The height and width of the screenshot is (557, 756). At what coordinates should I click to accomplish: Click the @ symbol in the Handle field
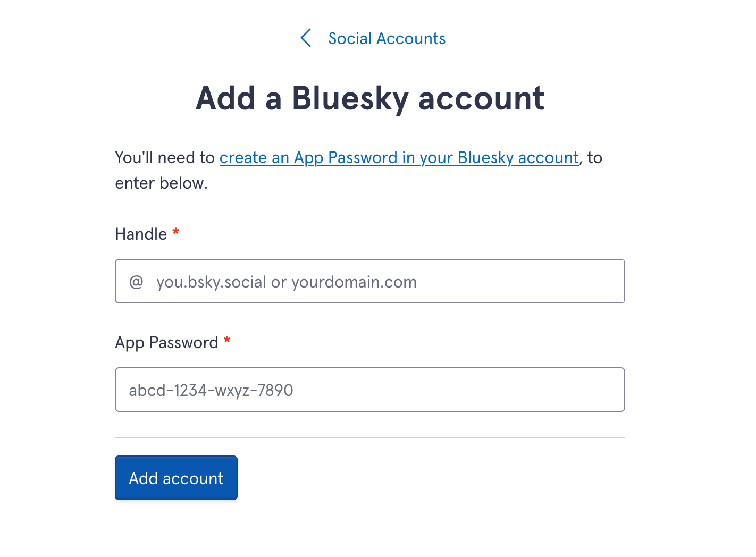coord(136,281)
